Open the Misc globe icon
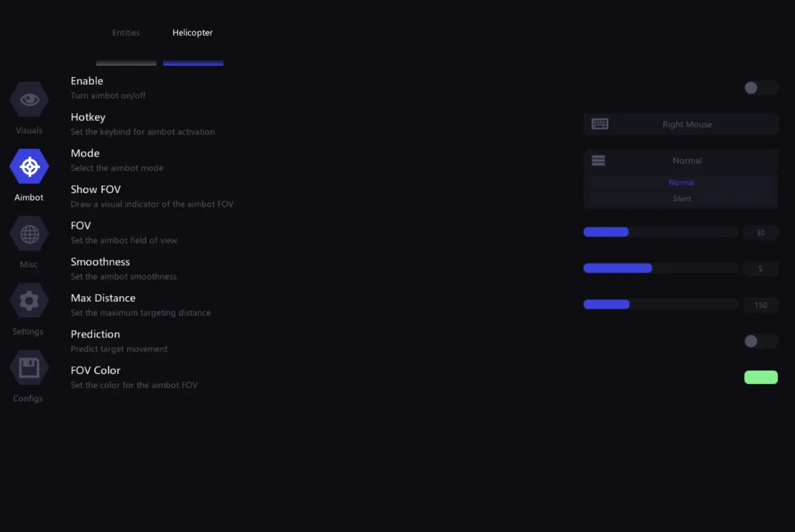 pyautogui.click(x=29, y=234)
